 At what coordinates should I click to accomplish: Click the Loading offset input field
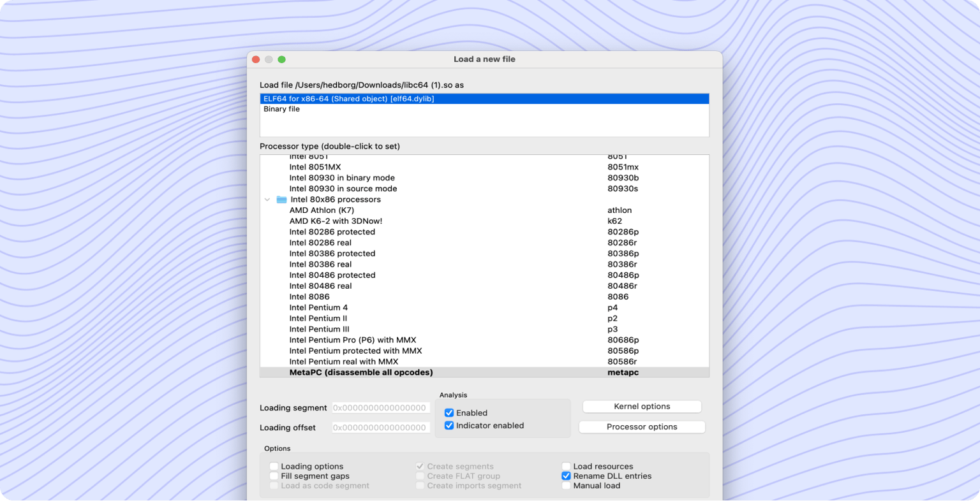(x=380, y=427)
